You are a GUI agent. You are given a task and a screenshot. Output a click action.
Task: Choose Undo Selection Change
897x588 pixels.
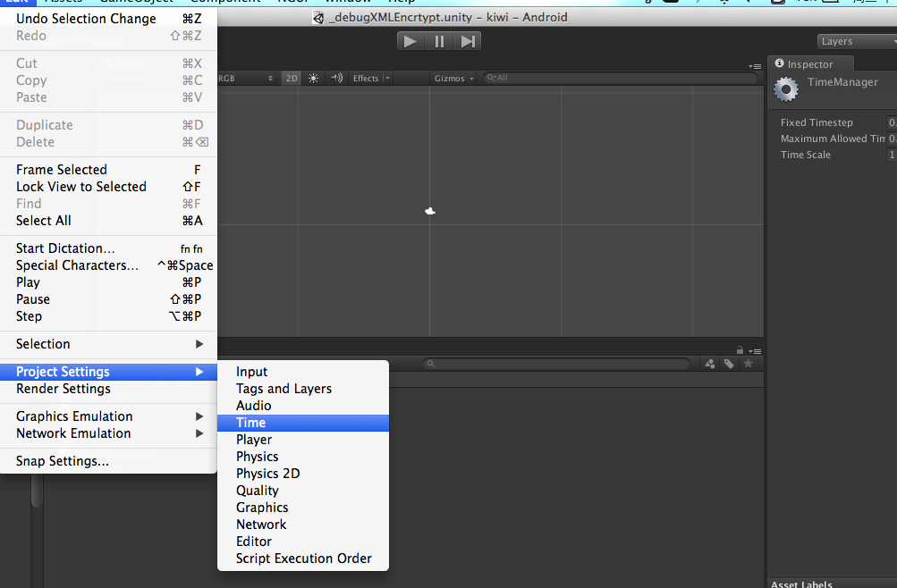(108, 19)
